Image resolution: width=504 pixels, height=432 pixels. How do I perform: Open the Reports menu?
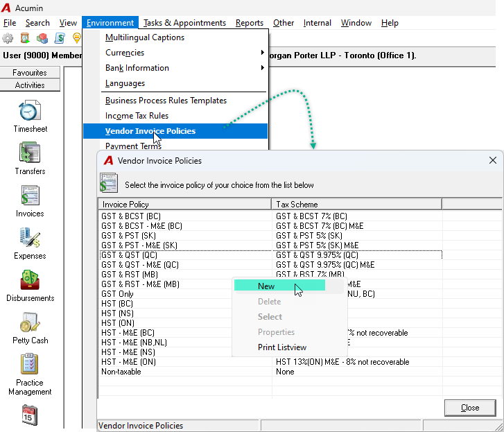250,23
